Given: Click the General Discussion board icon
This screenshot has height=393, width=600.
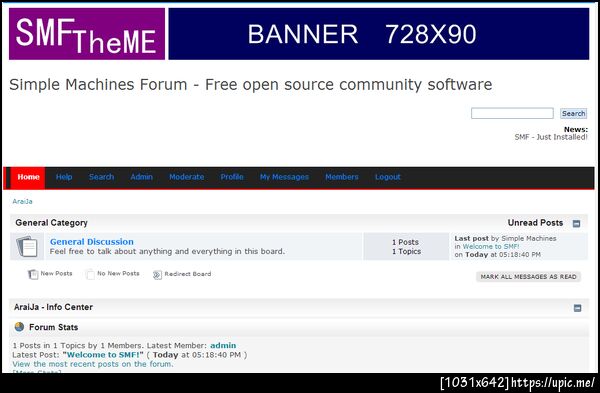Looking at the screenshot, I should (27, 246).
